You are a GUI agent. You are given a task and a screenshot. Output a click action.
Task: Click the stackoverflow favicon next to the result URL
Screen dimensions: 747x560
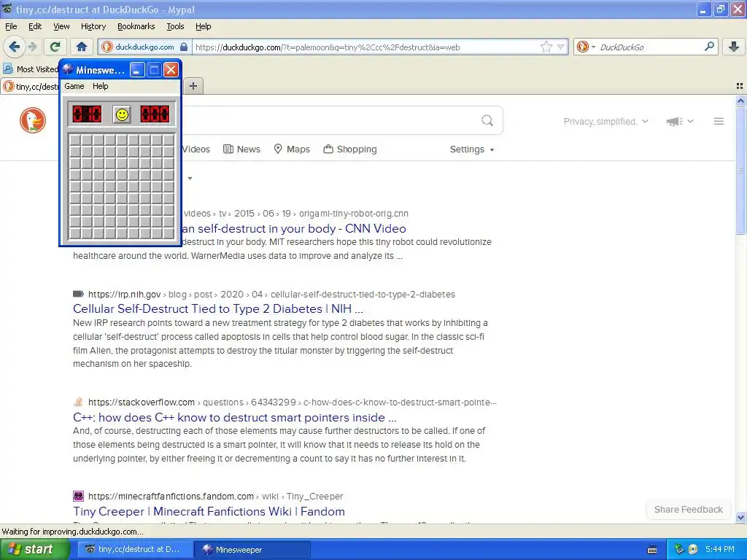tap(78, 402)
